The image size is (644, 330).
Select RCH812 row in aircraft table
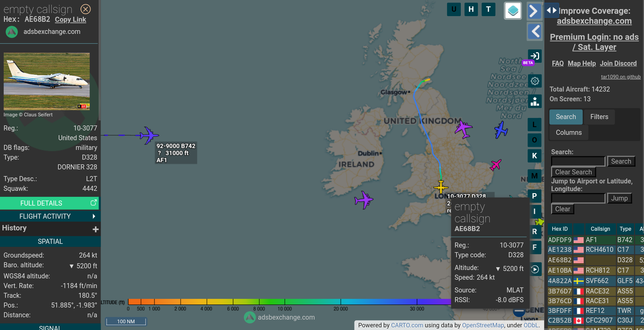coord(596,270)
